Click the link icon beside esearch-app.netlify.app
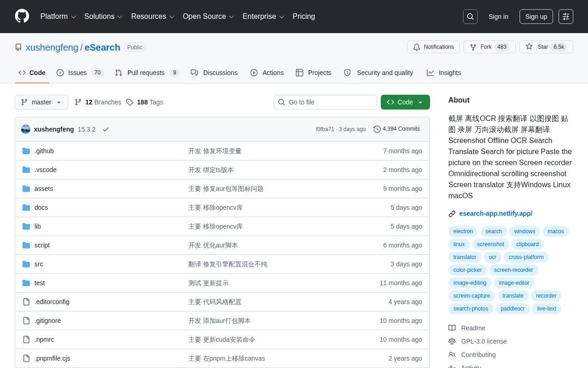588x368 pixels. [x=452, y=214]
